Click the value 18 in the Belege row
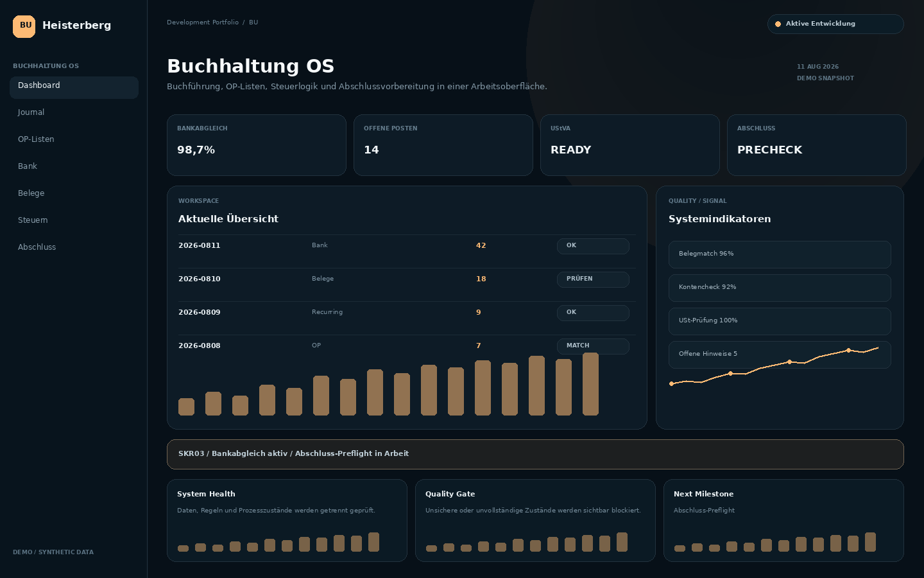This screenshot has width=924, height=578. pyautogui.click(x=481, y=279)
